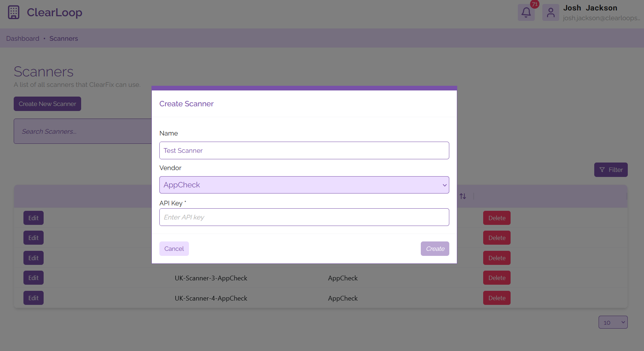The width and height of the screenshot is (644, 351).
Task: Edit the UK-Scanner-3-AppCheck entry
Action: pyautogui.click(x=33, y=278)
